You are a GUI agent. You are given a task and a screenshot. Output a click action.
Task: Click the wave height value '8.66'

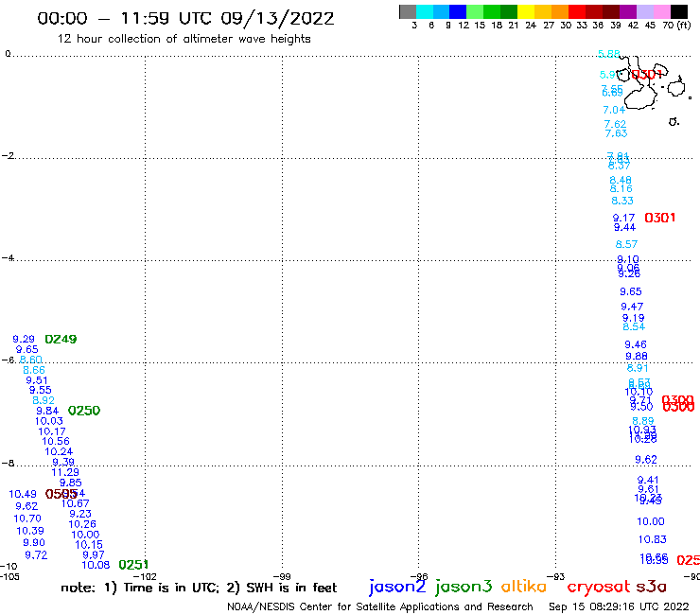34,370
